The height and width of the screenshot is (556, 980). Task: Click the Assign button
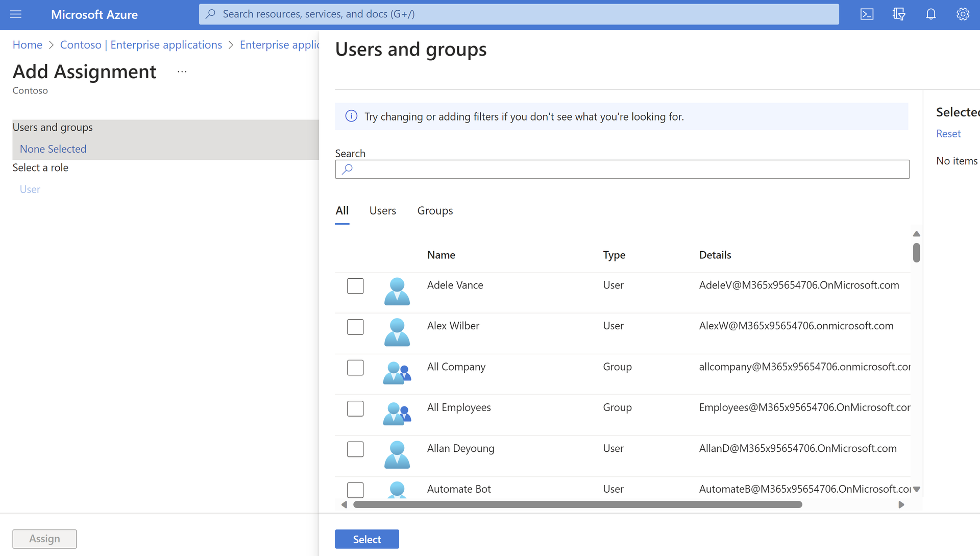pos(44,539)
